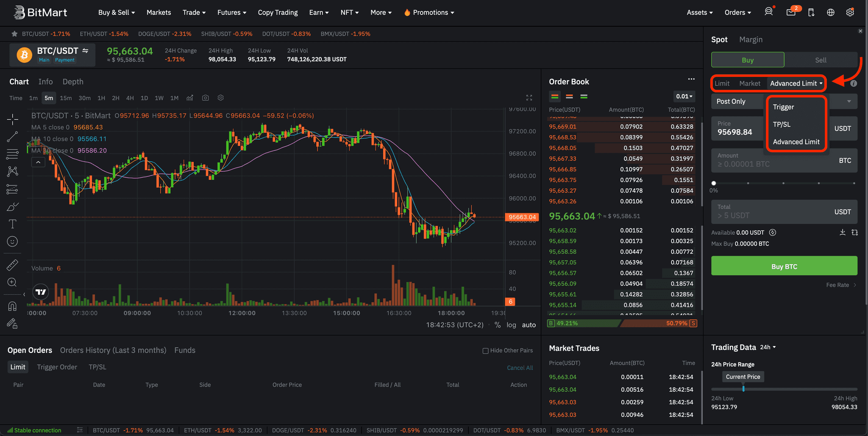
Task: Enable the Hide Other Pairs checkbox
Action: pos(485,350)
